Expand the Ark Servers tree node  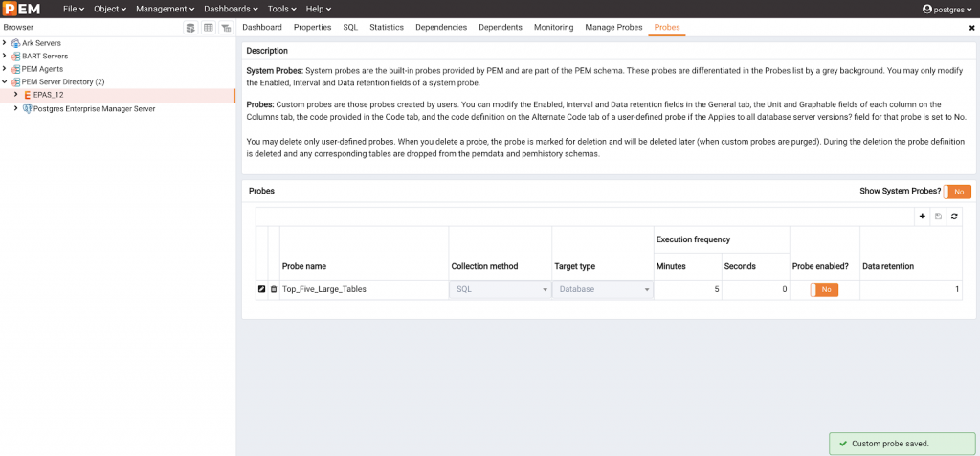[x=6, y=43]
